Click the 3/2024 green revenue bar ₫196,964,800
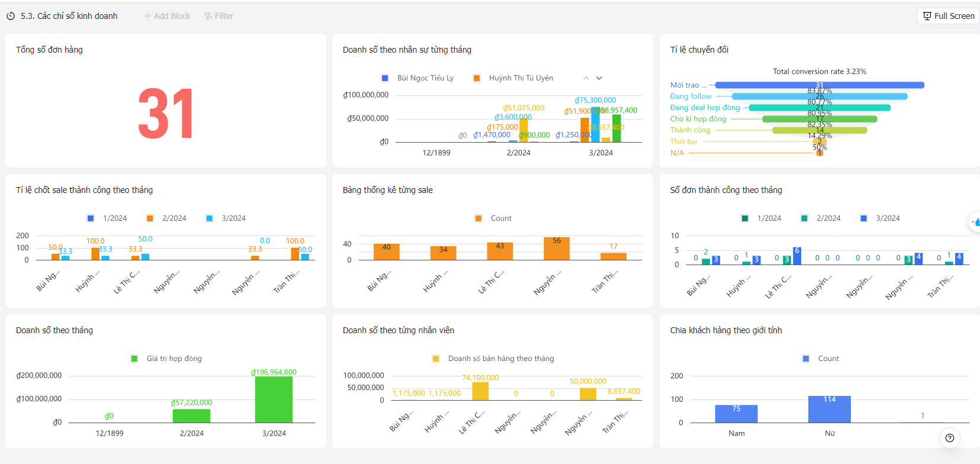Image resolution: width=980 pixels, height=464 pixels. [x=274, y=399]
